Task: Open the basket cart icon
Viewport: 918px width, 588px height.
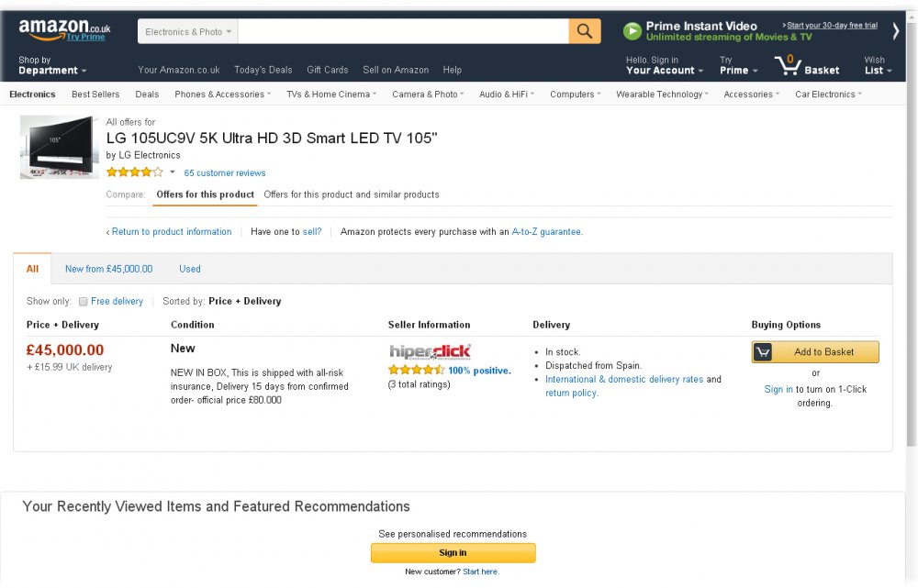Action: click(788, 64)
